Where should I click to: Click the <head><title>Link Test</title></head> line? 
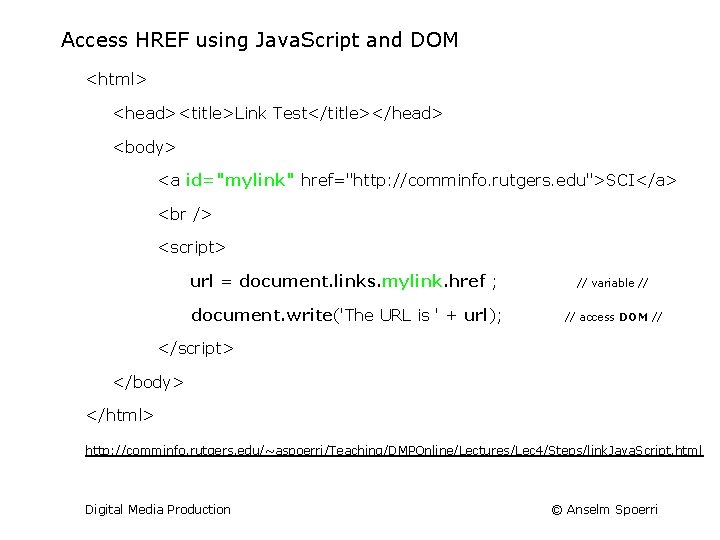pos(278,113)
